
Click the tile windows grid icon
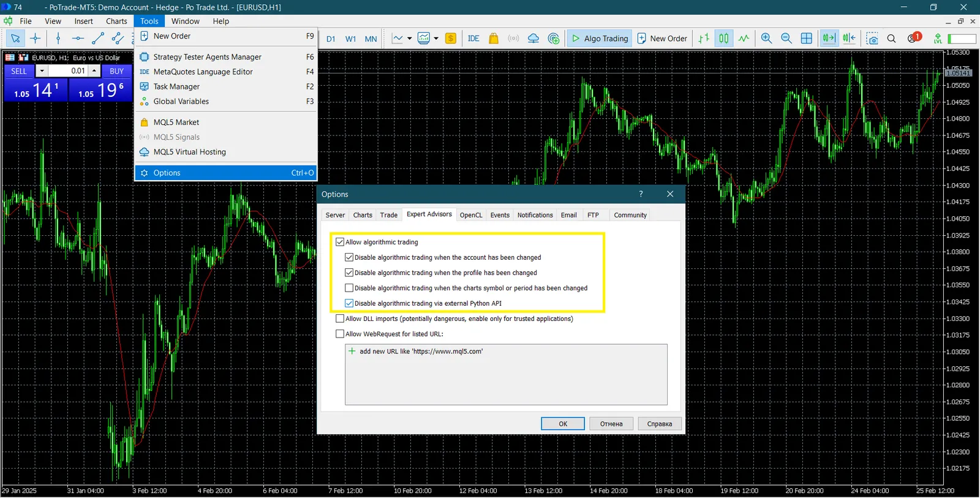(x=807, y=39)
